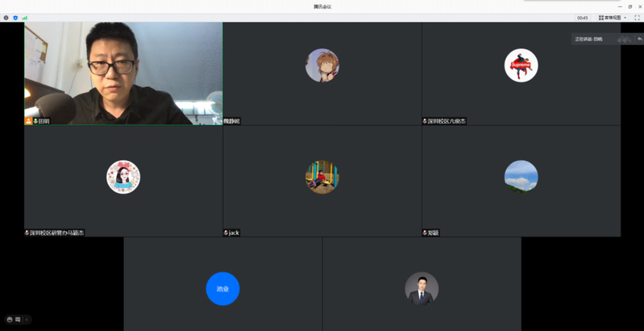Click the Supreme logo avatar
644x331 pixels.
[x=521, y=65]
